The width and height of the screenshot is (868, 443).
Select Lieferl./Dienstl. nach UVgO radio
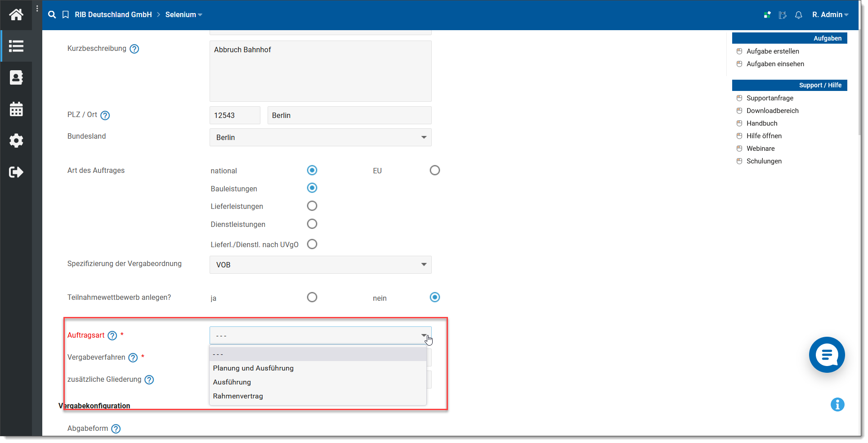pyautogui.click(x=312, y=244)
